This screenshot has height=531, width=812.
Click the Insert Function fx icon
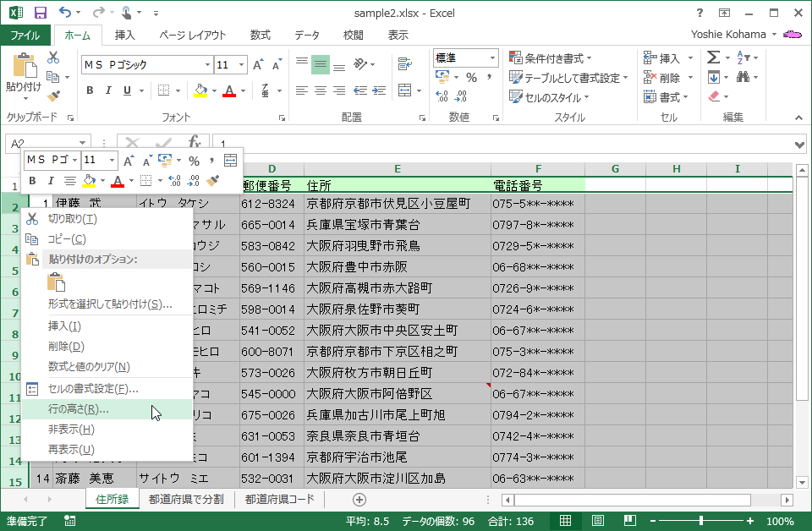click(195, 142)
